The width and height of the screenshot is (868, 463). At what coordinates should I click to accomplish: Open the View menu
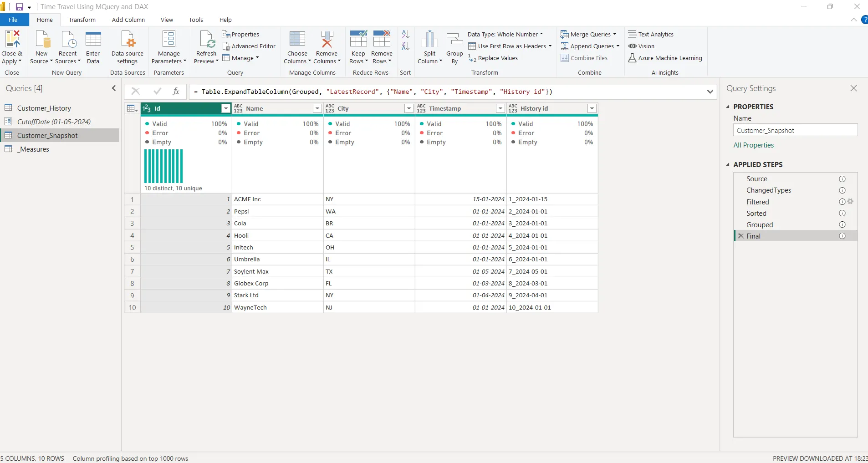point(167,20)
